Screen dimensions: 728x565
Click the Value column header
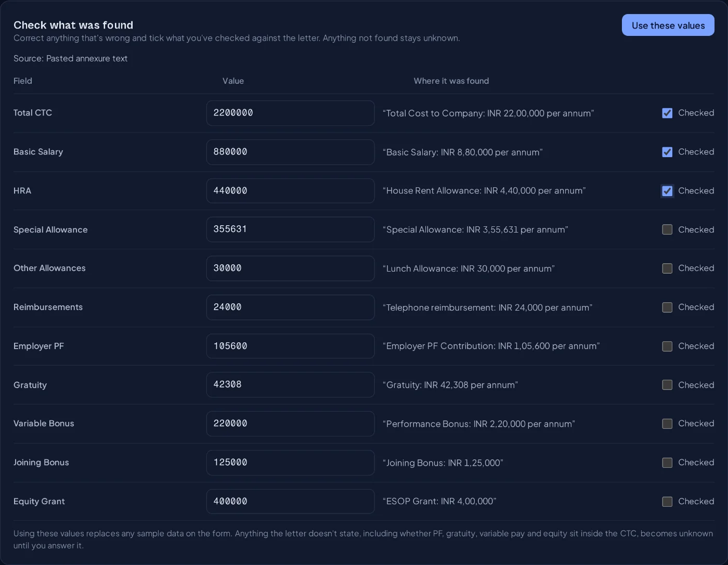[x=233, y=81]
